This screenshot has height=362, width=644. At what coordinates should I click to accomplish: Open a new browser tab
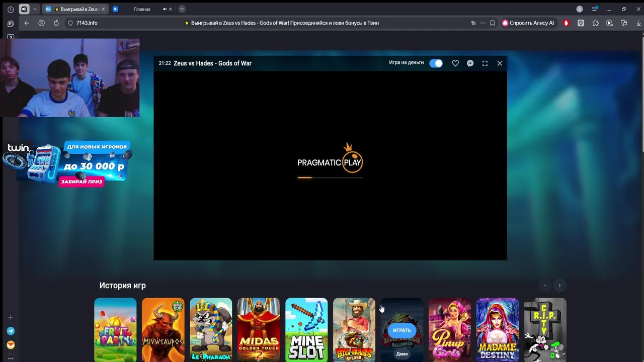point(182,9)
